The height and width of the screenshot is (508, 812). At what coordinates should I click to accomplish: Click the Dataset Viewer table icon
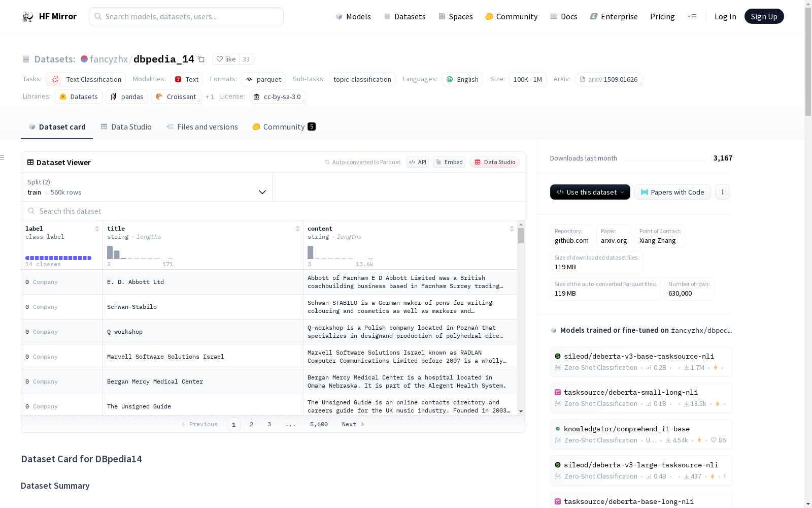tap(30, 162)
